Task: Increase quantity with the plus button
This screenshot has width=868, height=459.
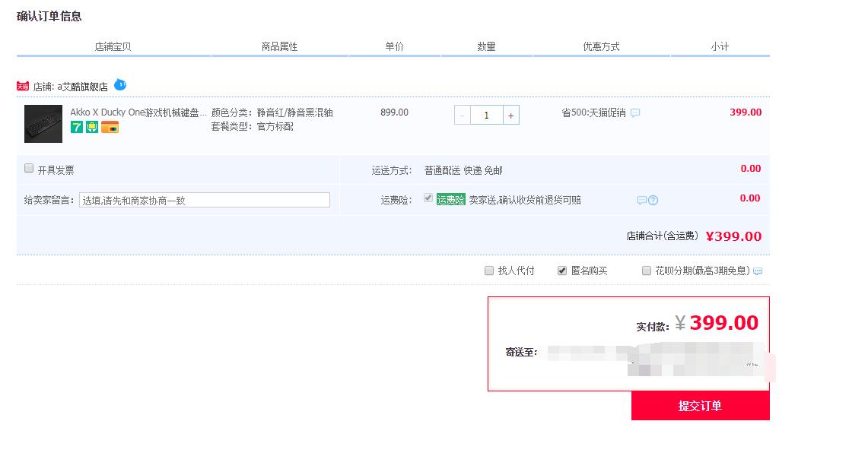Action: (511, 115)
